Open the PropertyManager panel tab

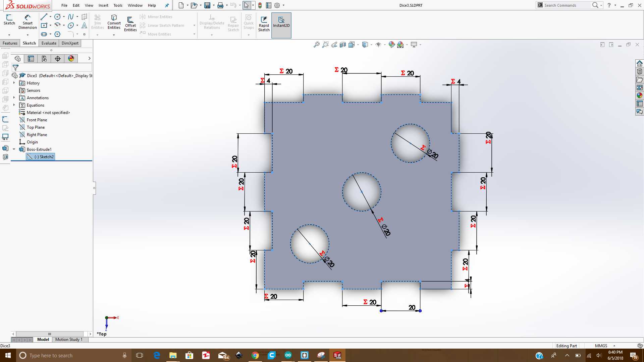tap(31, 59)
